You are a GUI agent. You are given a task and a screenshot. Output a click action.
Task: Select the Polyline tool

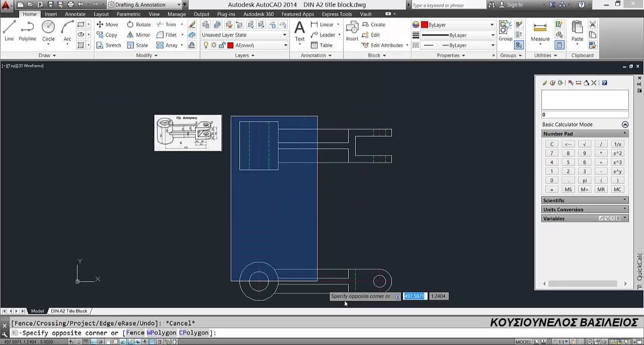point(27,31)
